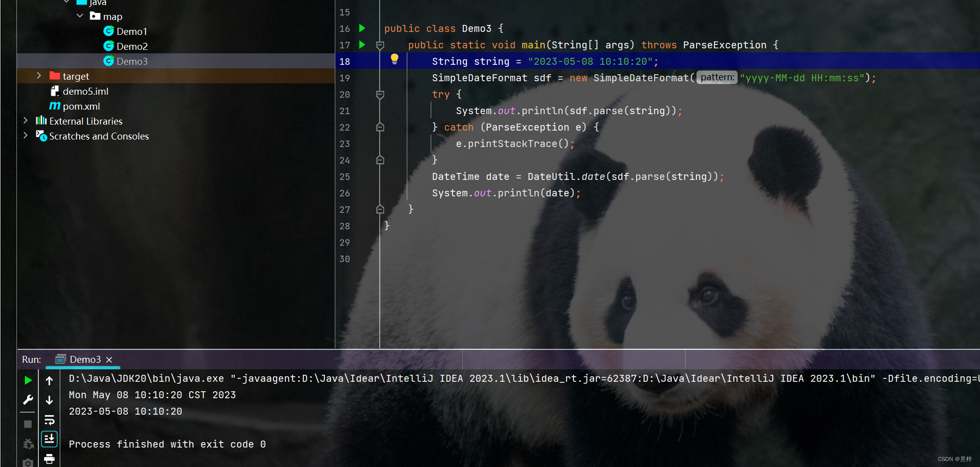Click the yyyy-MM-dd HH:mm:ss format string

[x=802, y=78]
